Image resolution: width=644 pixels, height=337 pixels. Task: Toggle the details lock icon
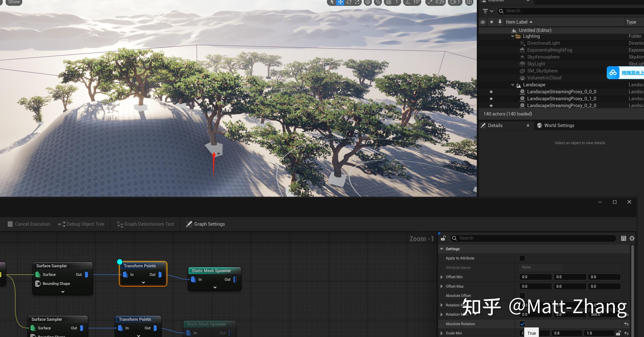pos(443,238)
